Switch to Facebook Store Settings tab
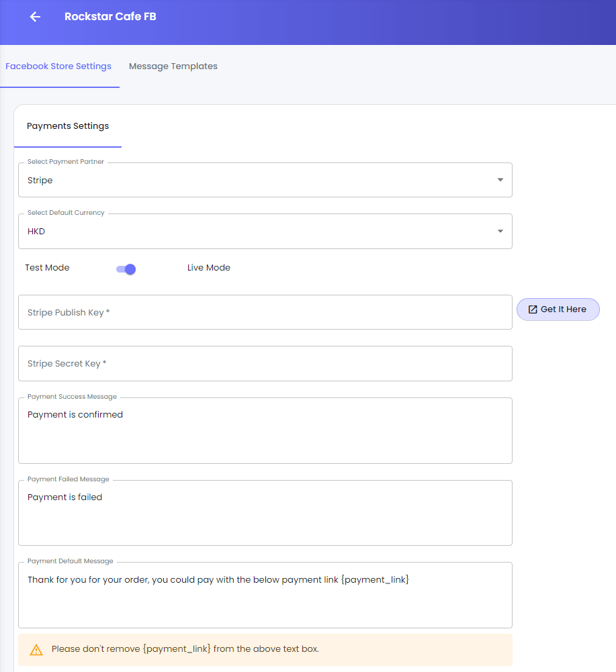Screen dimensions: 616x672 [58, 66]
